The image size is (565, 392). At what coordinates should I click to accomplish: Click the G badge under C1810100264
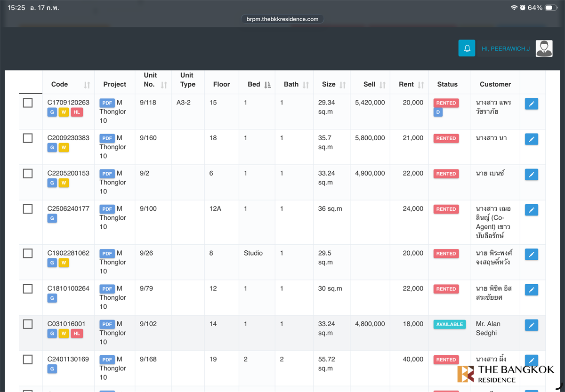coord(52,298)
